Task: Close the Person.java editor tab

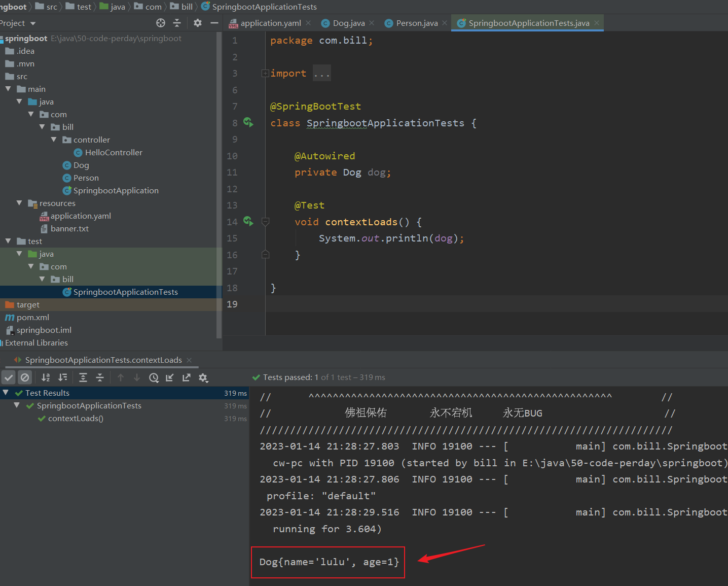Action: click(x=445, y=23)
